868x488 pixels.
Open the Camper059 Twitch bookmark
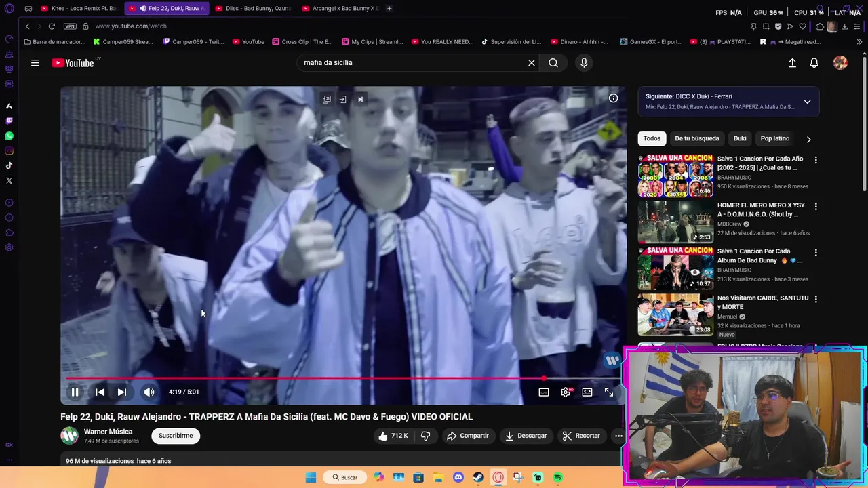coord(193,42)
